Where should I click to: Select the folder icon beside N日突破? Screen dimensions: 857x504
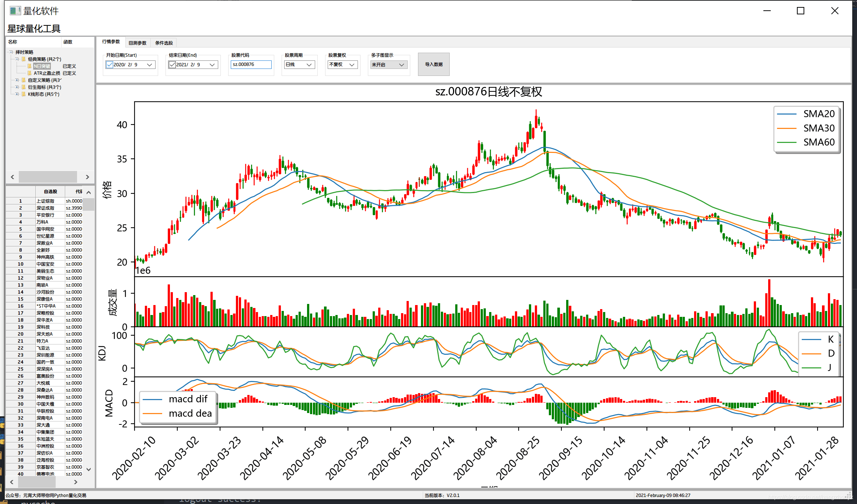pyautogui.click(x=30, y=66)
